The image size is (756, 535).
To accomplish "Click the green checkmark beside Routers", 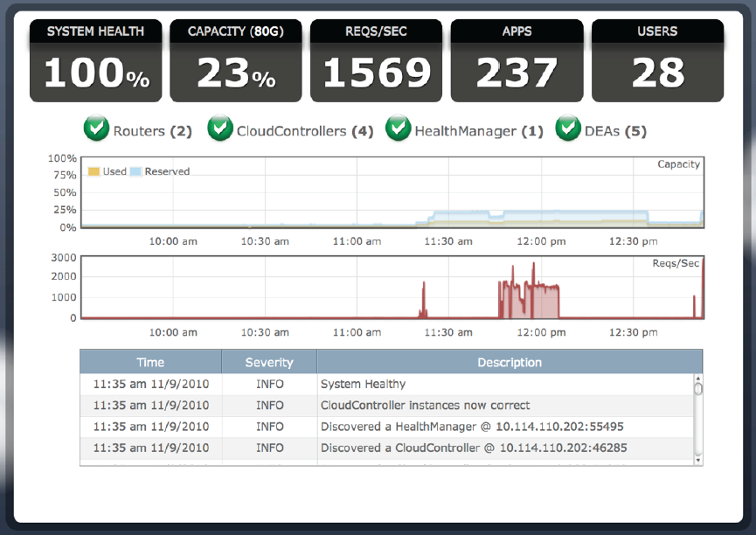I will click(x=96, y=129).
